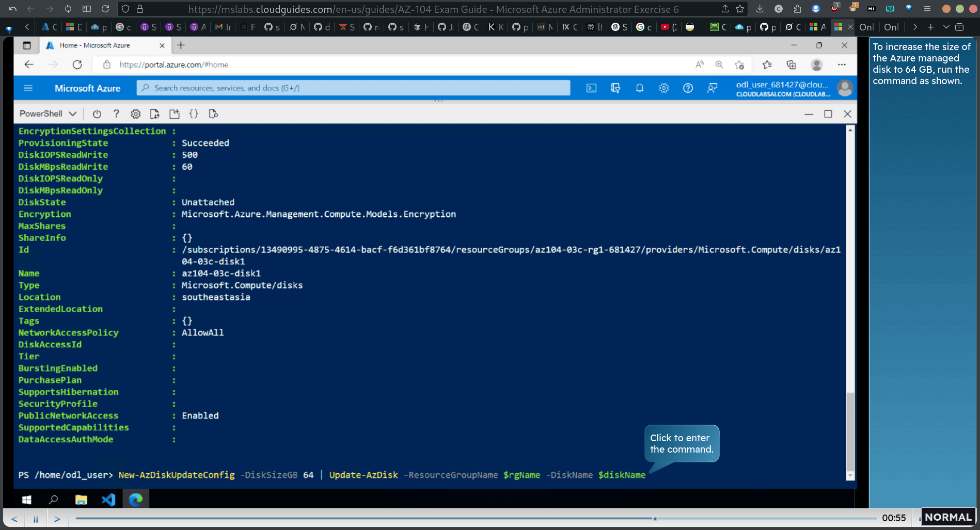The image size is (980, 530).
Task: Go to next step in guide player
Action: tap(57, 519)
